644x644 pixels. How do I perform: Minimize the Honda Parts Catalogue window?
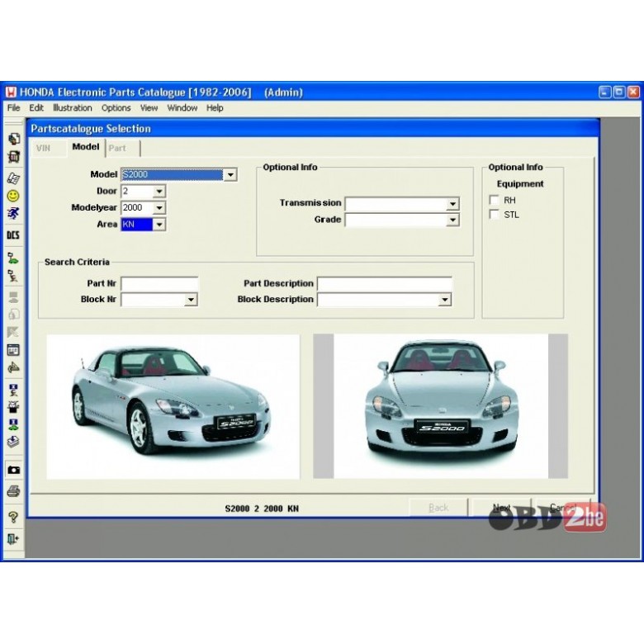click(604, 92)
